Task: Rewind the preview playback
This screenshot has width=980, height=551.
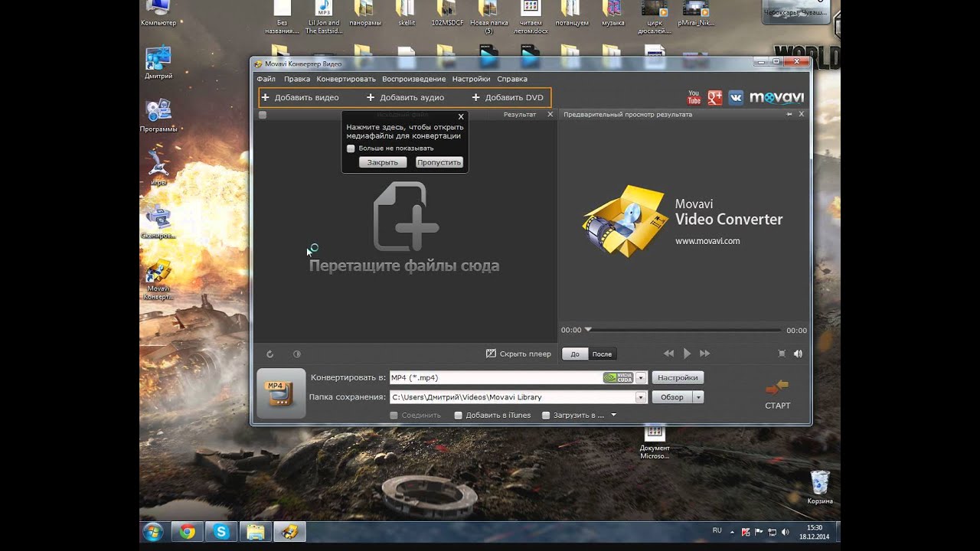Action: (x=668, y=354)
